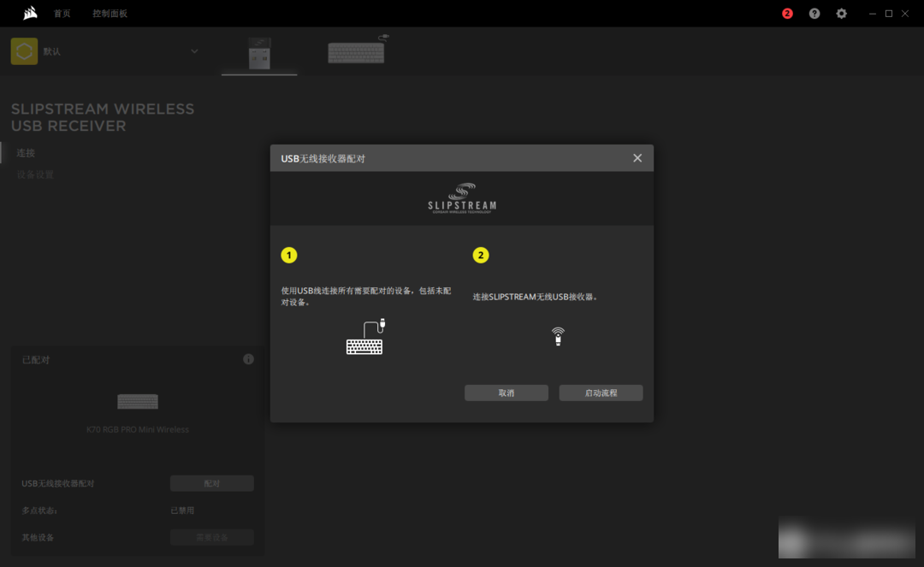Open the help question mark icon
Image resolution: width=924 pixels, height=567 pixels.
point(814,14)
